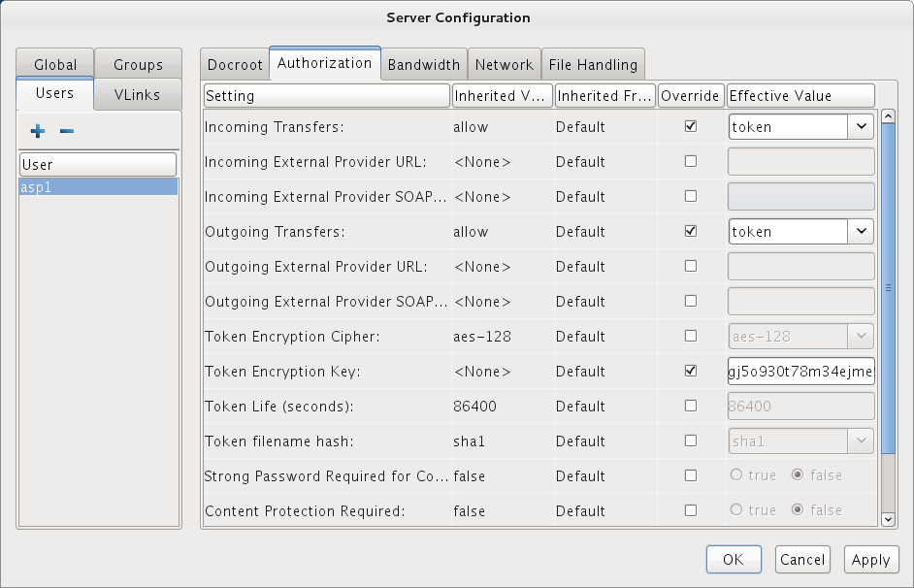Image resolution: width=914 pixels, height=588 pixels.
Task: Select user asp1 in the list
Action: click(x=97, y=187)
